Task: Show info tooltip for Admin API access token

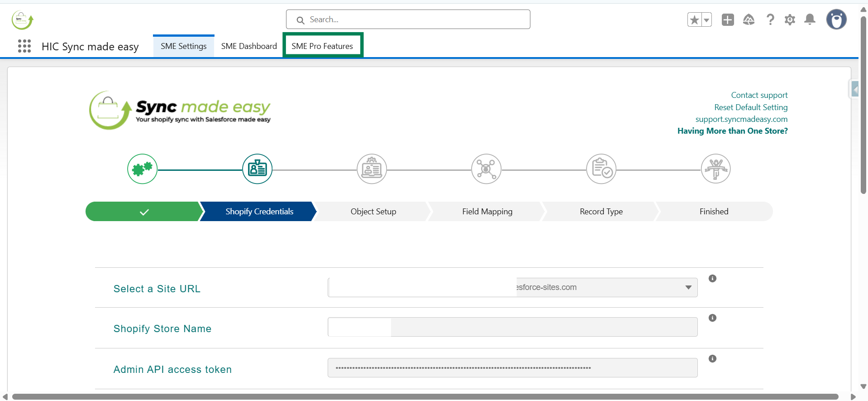Action: pyautogui.click(x=712, y=358)
